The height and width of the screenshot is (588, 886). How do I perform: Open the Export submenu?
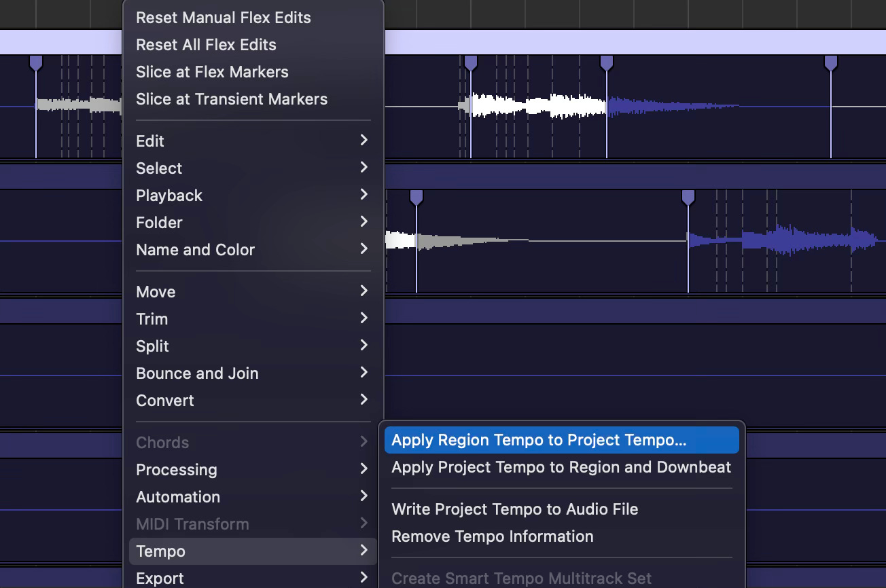pos(253,578)
